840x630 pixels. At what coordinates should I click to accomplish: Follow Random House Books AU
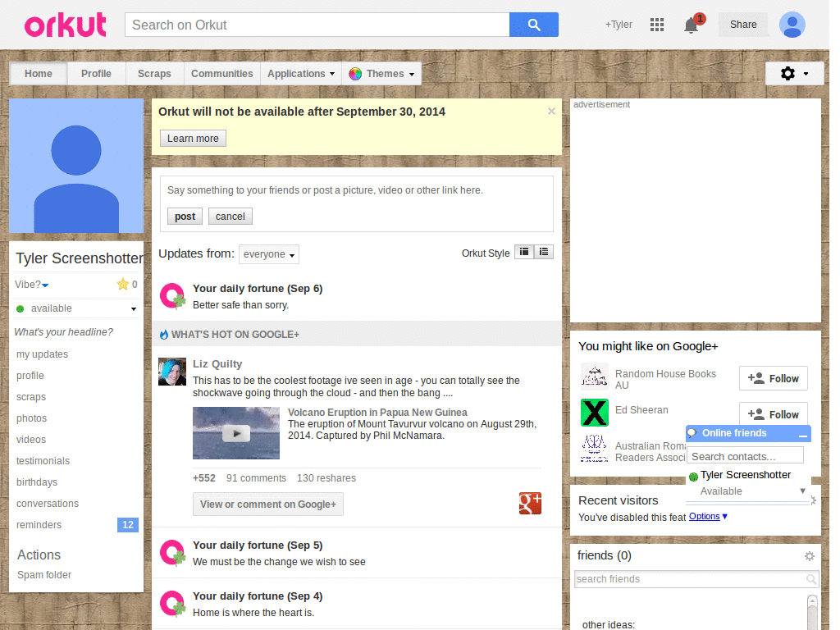773,379
